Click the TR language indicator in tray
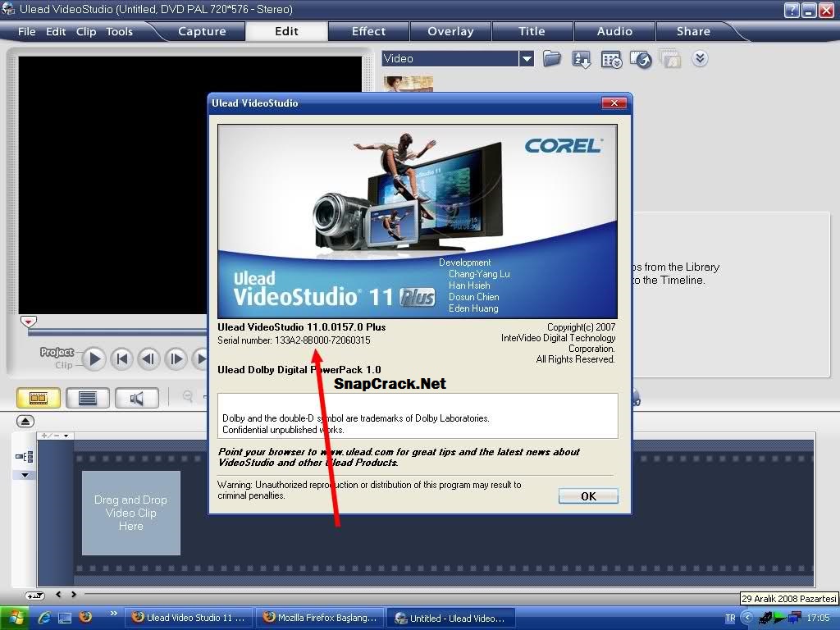840x630 pixels. click(x=730, y=619)
